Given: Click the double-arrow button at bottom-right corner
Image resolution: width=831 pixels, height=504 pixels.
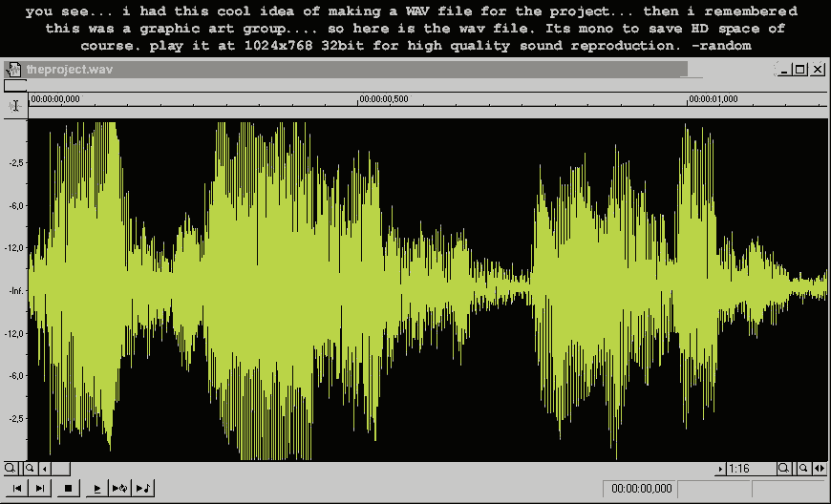Looking at the screenshot, I should tap(820, 469).
